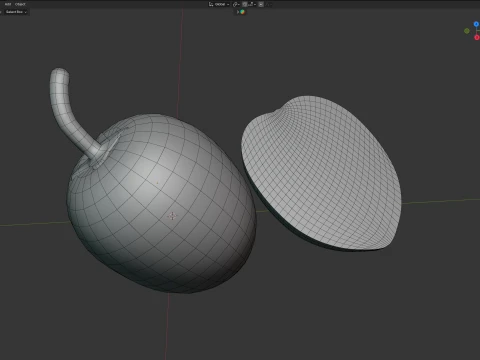This screenshot has height=360, width=480.
Task: Open the snapping options dropdown
Action: point(252,4)
